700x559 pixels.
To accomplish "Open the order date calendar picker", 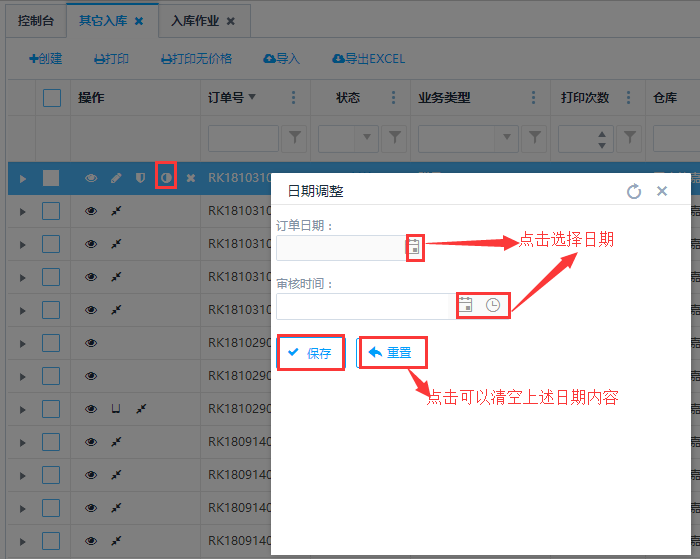I will [x=415, y=247].
